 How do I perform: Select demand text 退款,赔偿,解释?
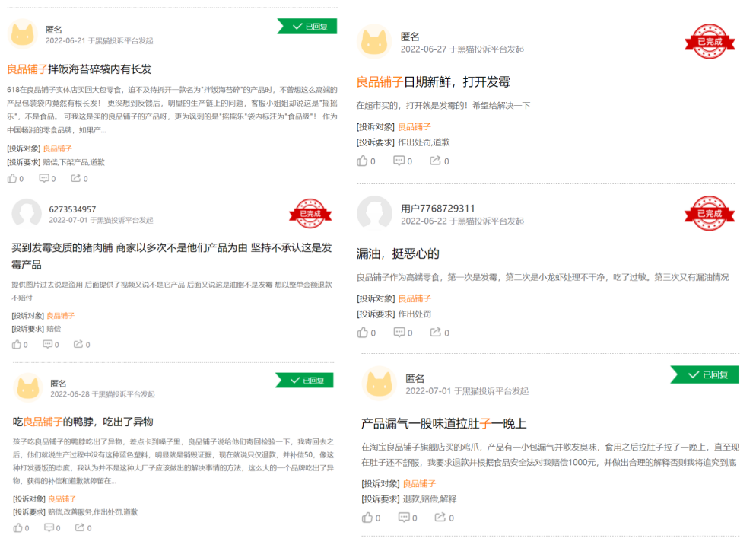tap(430, 499)
